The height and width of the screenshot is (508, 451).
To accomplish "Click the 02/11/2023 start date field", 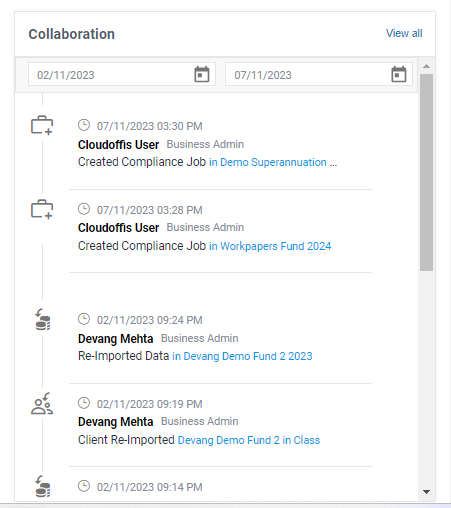I will 122,74.
